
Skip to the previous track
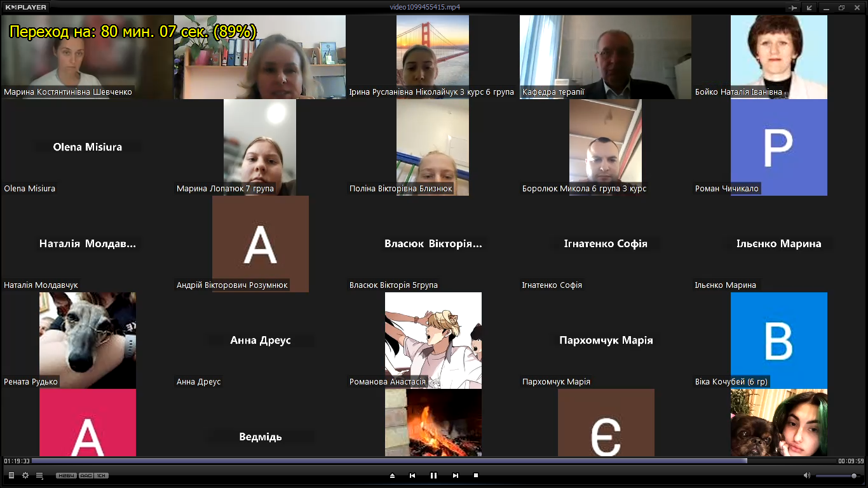(412, 475)
